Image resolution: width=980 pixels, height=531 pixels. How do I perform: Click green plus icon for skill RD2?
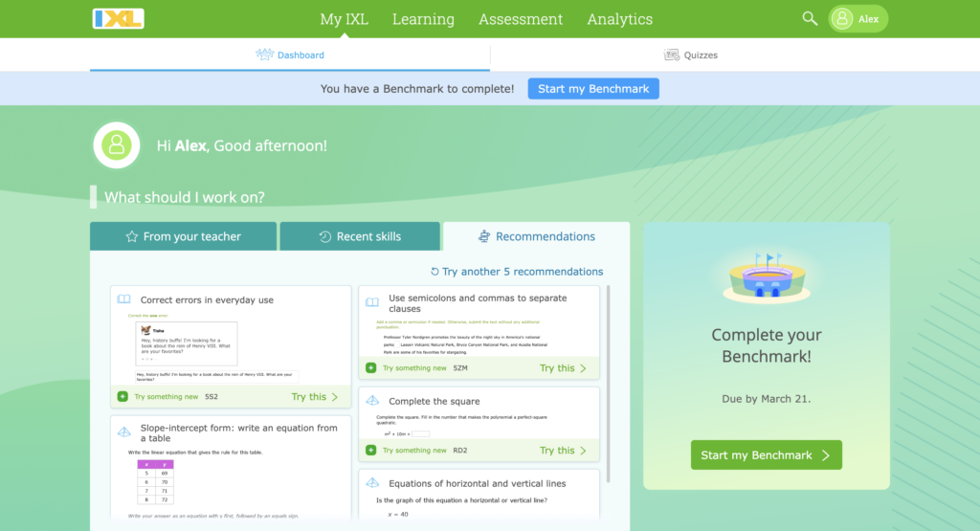[x=370, y=451]
